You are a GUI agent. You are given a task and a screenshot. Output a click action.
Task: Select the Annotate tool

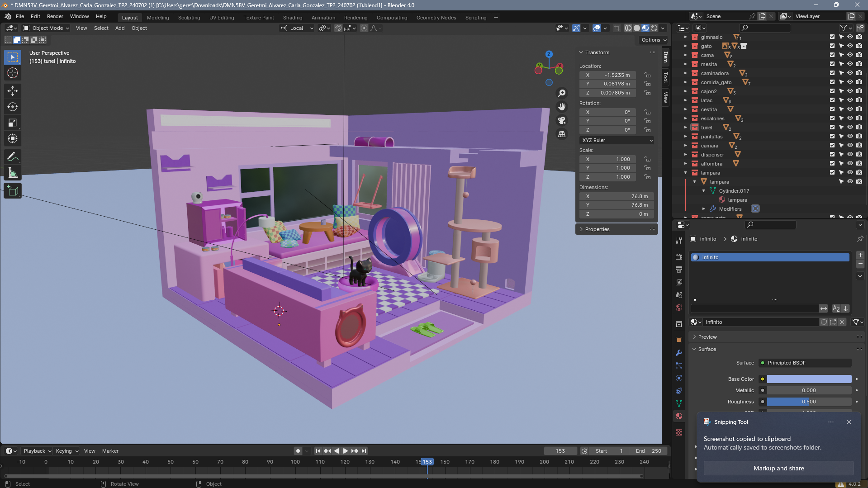(13, 157)
